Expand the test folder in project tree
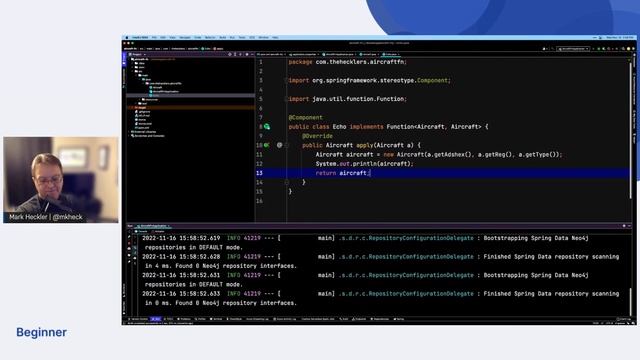The image size is (640, 360). click(136, 103)
